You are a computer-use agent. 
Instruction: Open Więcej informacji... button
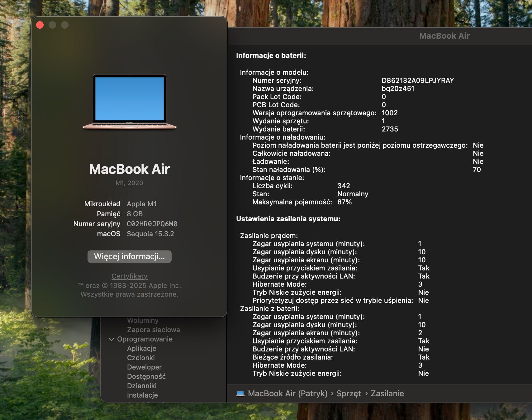point(130,256)
